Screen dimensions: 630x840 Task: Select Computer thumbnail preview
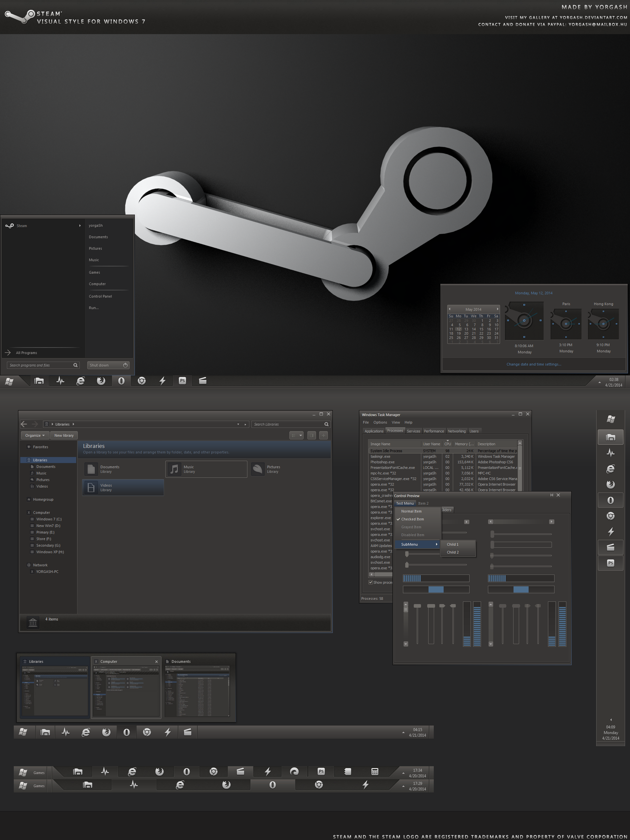(x=126, y=687)
